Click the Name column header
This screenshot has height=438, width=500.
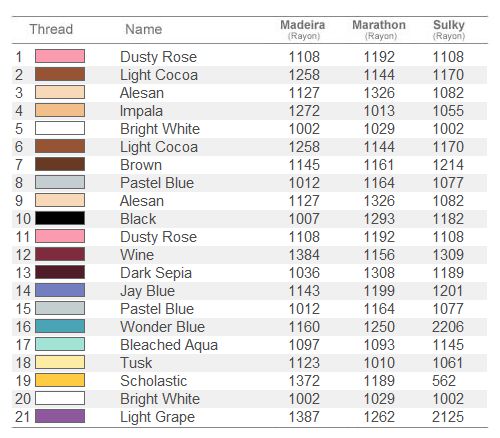pos(144,29)
